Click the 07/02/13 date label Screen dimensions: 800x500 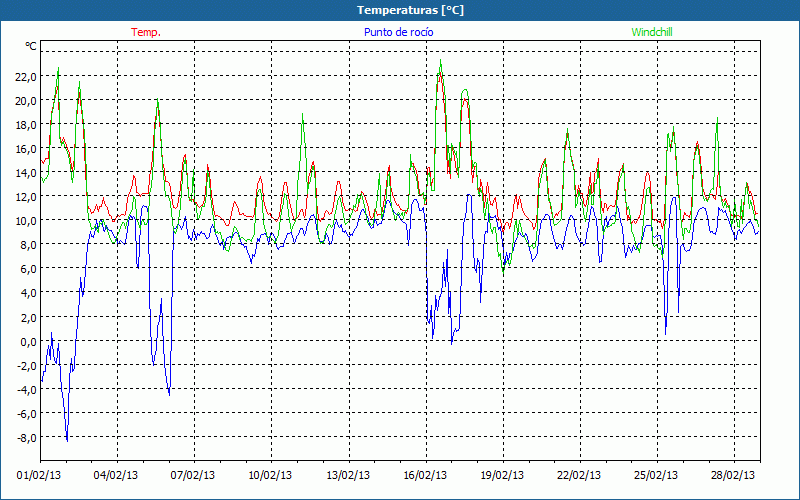tap(193, 475)
